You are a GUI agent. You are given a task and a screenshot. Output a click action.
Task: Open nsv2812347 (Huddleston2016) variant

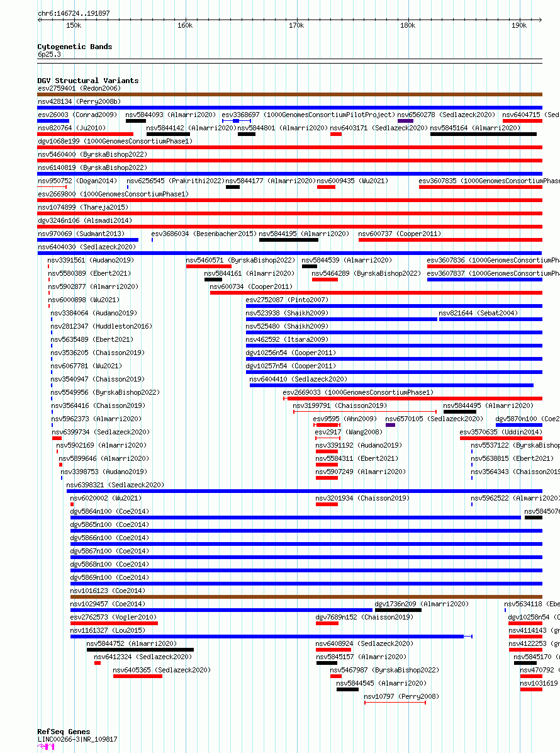coord(101,326)
